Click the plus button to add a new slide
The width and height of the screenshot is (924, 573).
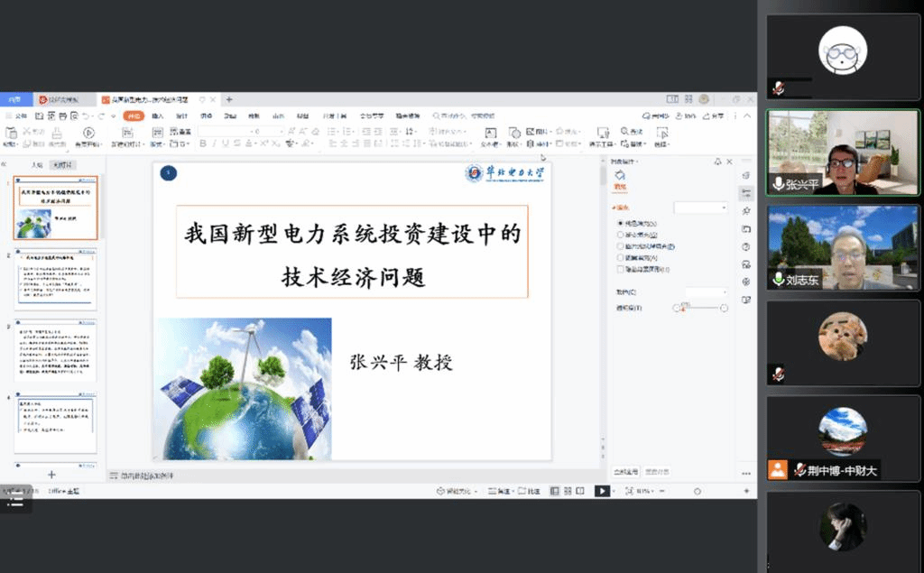point(51,474)
